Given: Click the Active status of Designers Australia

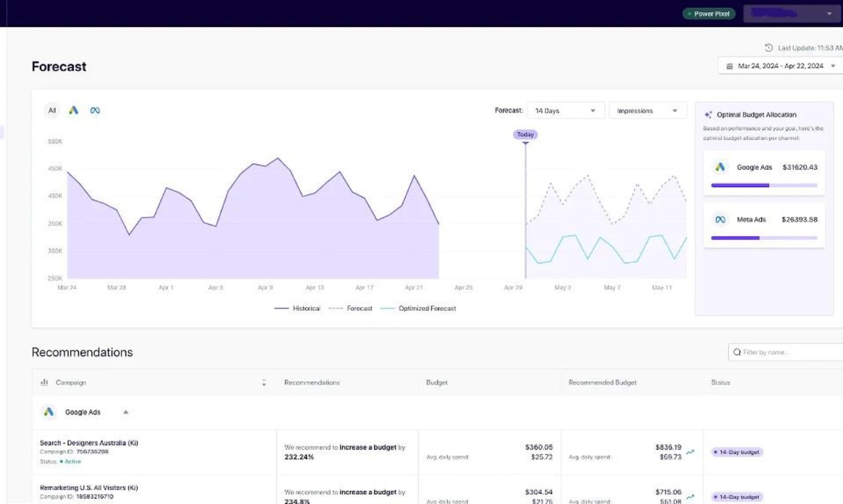Looking at the screenshot, I should (x=70, y=461).
